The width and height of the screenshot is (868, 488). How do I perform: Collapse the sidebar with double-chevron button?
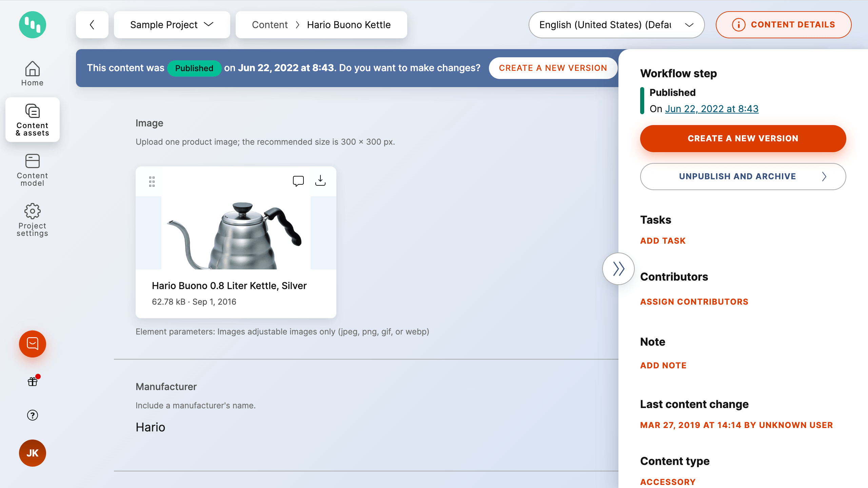tap(618, 269)
